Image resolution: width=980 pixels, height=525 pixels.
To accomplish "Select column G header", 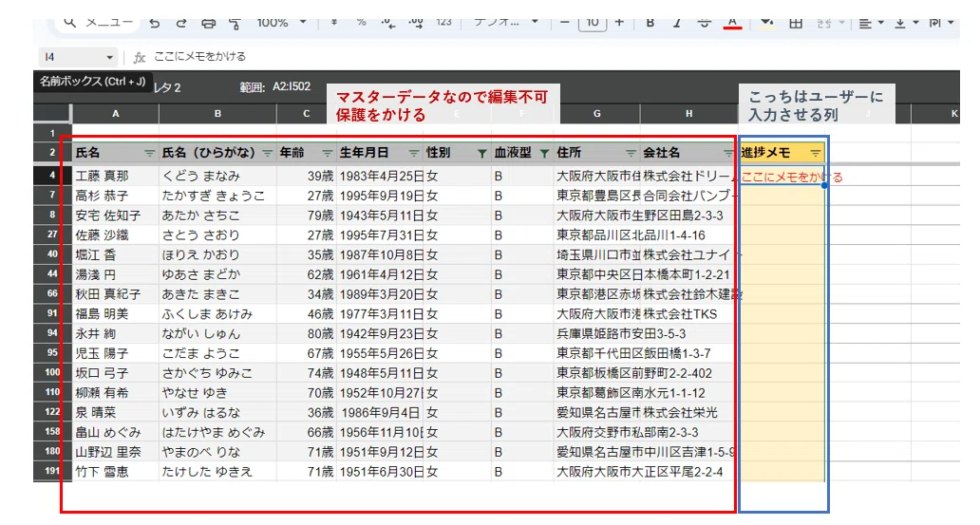I will point(597,114).
